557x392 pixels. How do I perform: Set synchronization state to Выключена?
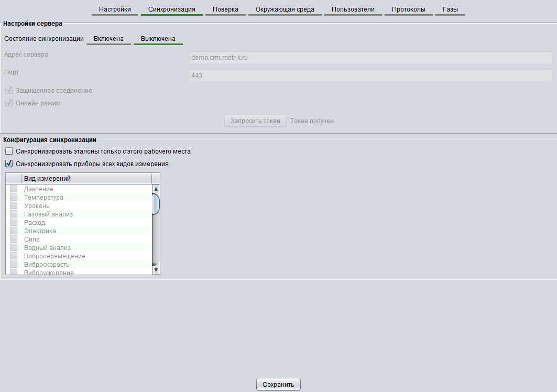pos(158,39)
